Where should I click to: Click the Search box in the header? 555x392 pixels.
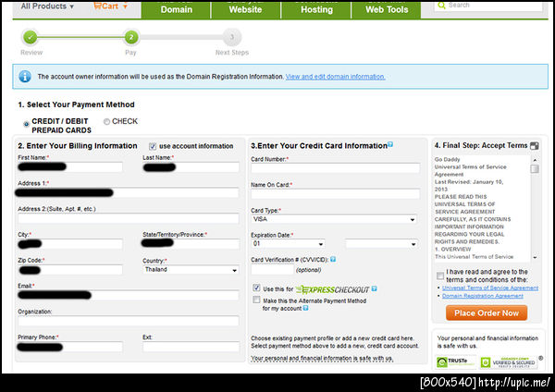[487, 6]
